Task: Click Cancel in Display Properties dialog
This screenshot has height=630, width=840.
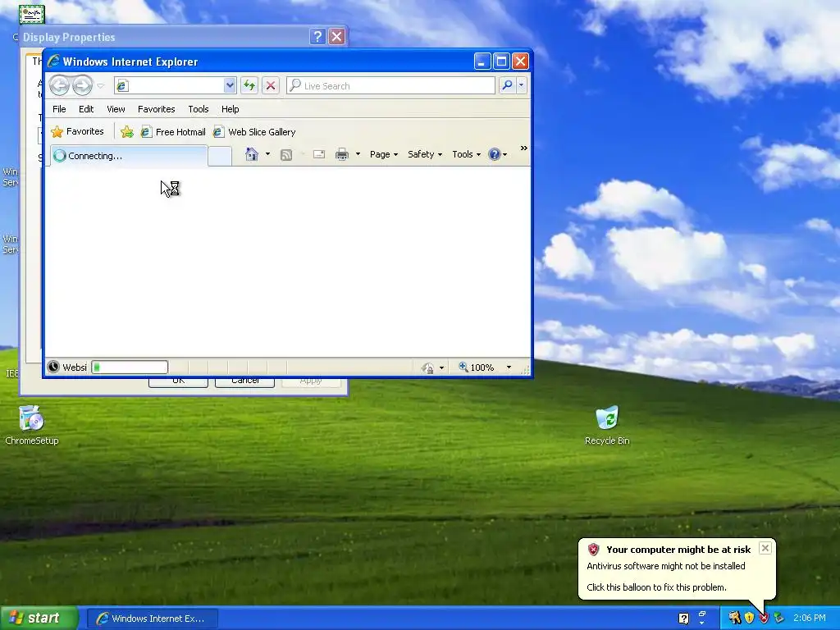Action: click(x=244, y=381)
